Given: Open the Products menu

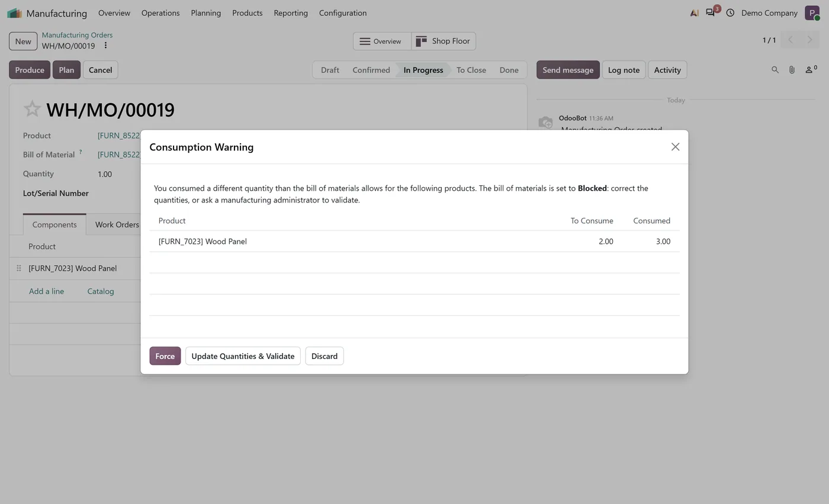Looking at the screenshot, I should point(248,13).
